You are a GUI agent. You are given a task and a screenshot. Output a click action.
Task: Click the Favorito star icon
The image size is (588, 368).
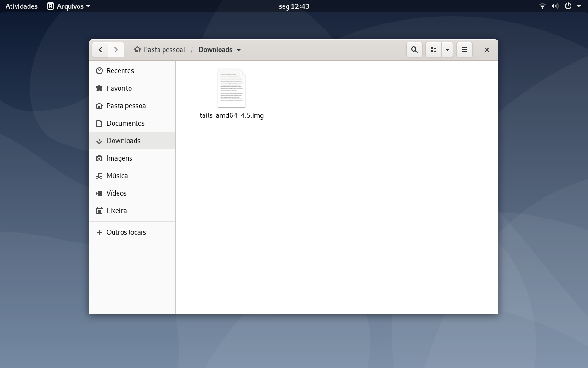tap(99, 88)
